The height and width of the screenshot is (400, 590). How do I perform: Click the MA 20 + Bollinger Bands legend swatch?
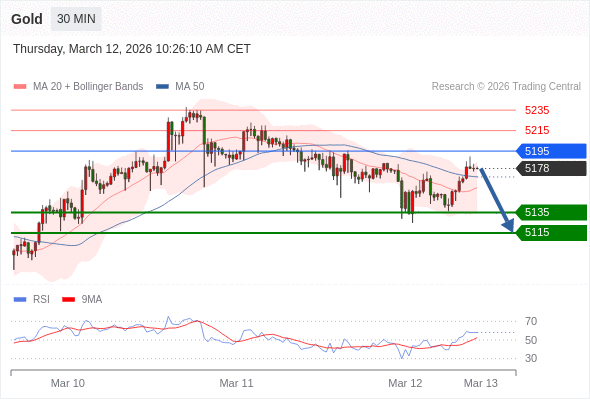tap(20, 87)
